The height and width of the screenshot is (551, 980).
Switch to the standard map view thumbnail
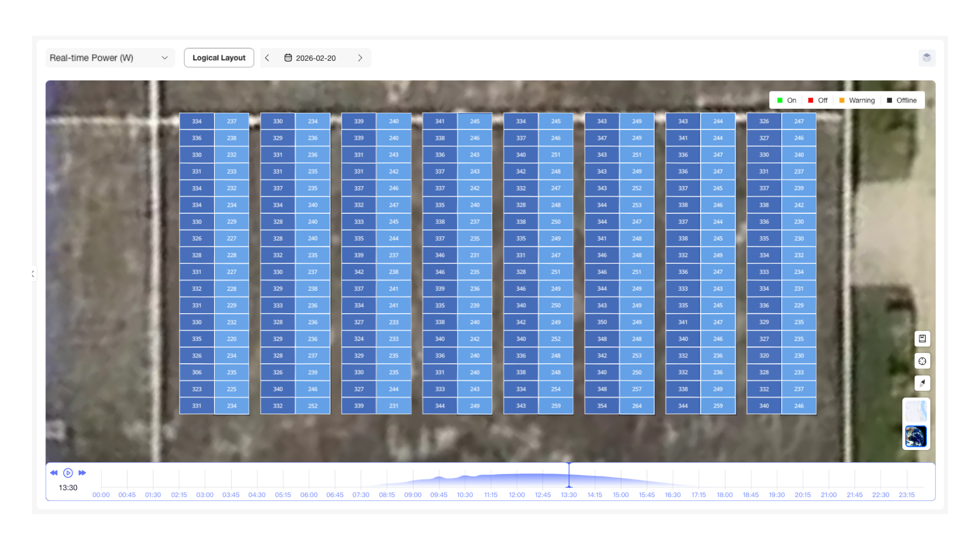(916, 411)
